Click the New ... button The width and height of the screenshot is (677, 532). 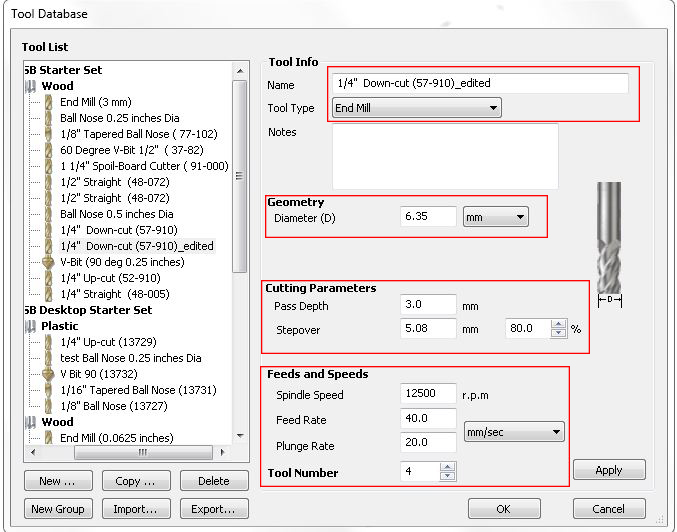pos(58,481)
